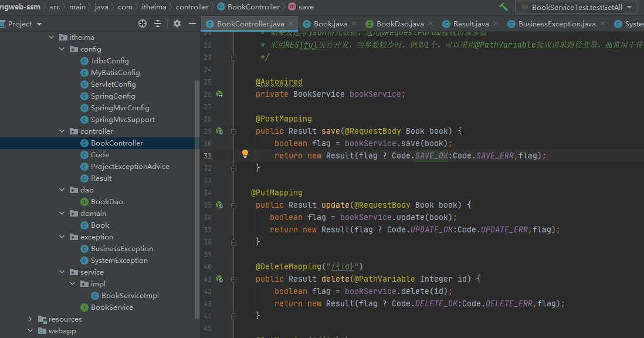Viewport: 644px width, 338px height.
Task: Hide the Project tool window
Action: [x=192, y=23]
